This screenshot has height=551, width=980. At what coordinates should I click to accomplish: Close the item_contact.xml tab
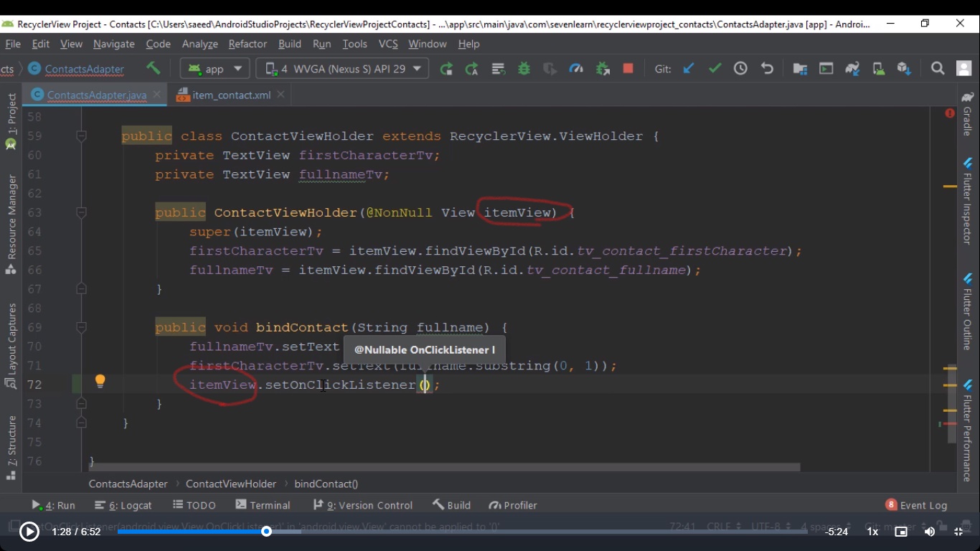pos(281,94)
